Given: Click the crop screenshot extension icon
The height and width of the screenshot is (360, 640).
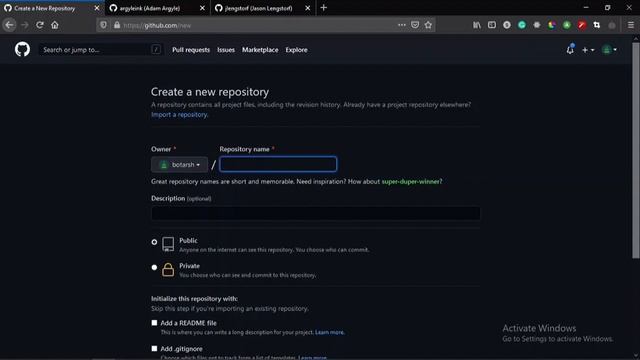Looking at the screenshot, I should click(x=597, y=25).
